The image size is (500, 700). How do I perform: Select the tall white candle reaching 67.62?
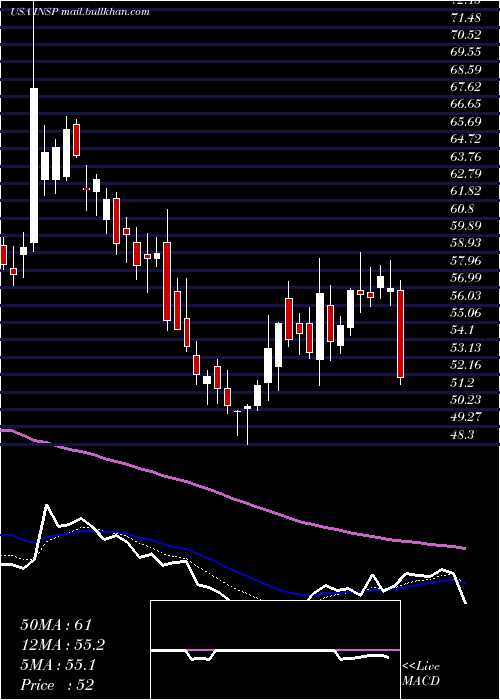coord(34,165)
